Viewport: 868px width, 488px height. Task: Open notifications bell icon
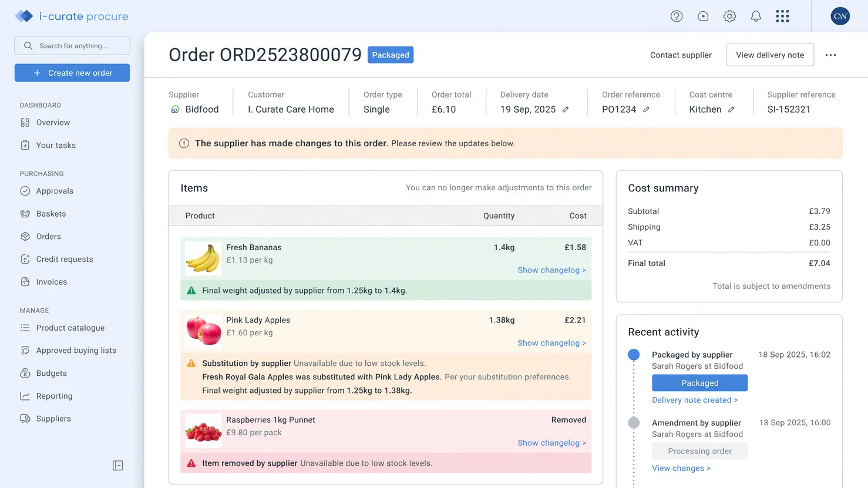pos(756,16)
